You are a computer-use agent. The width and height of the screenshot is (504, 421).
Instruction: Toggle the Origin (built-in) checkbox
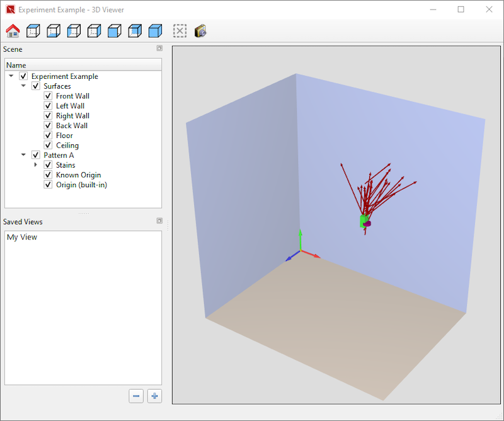point(48,185)
